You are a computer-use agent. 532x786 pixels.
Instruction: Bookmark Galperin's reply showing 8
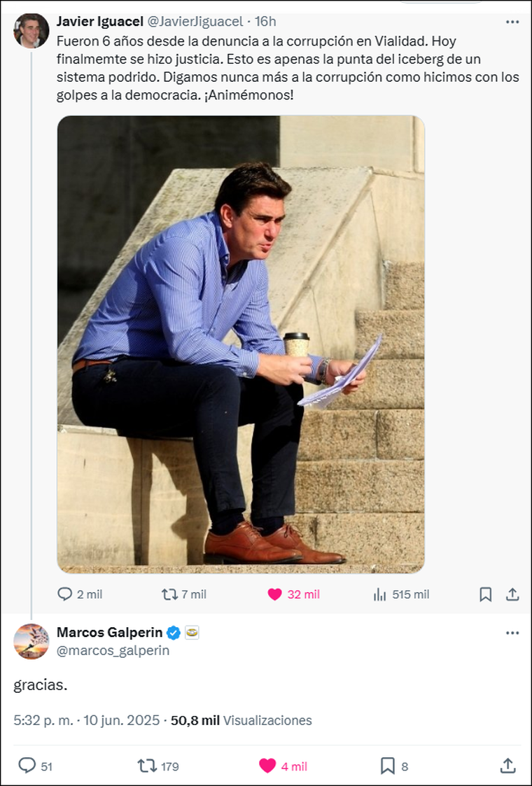(386, 766)
